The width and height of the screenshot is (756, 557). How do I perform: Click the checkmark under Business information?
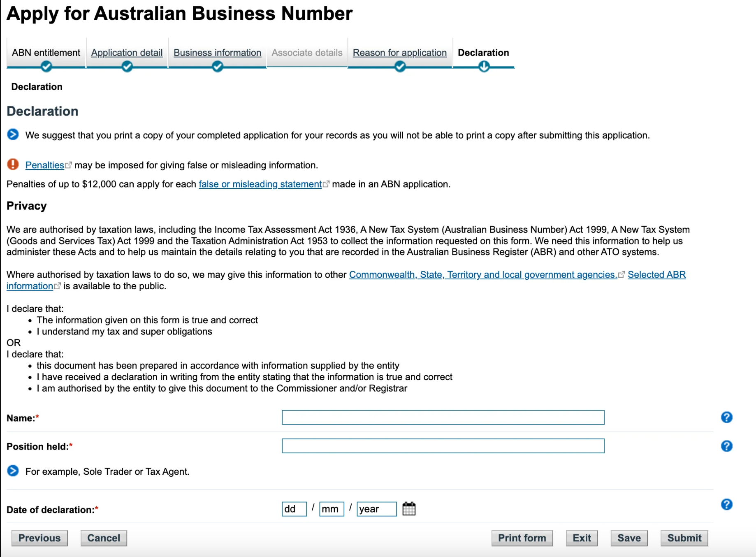tap(217, 66)
